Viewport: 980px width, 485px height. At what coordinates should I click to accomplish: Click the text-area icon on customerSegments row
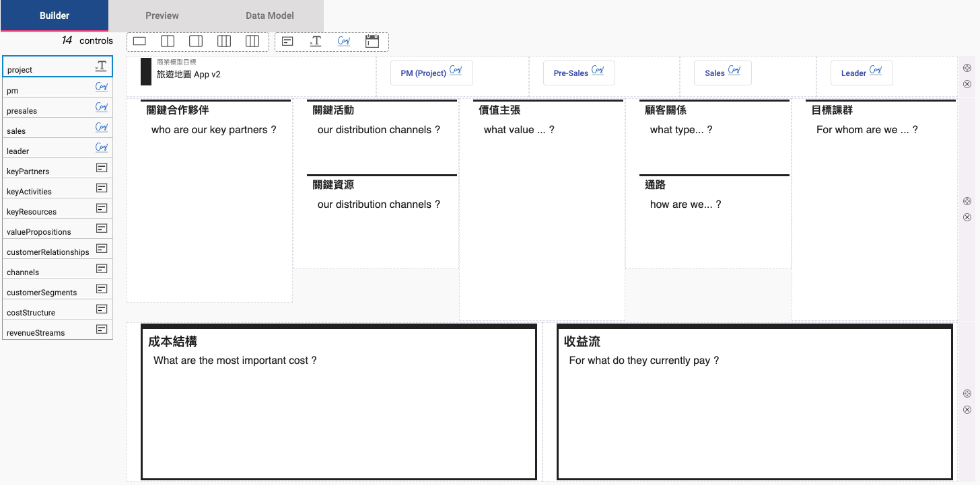tap(102, 289)
